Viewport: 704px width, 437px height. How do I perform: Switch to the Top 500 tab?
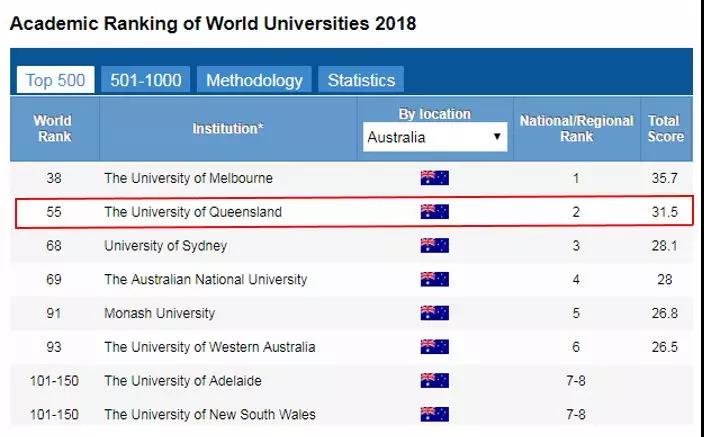tap(55, 80)
